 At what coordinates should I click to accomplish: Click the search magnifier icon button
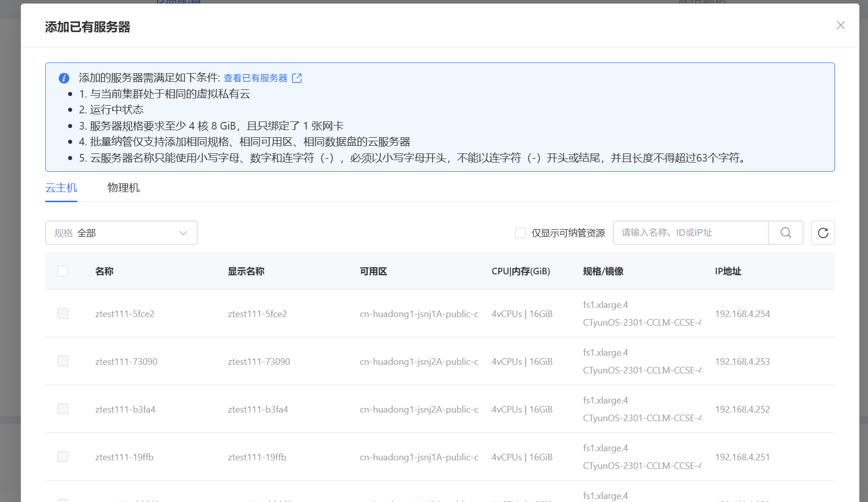pos(786,233)
